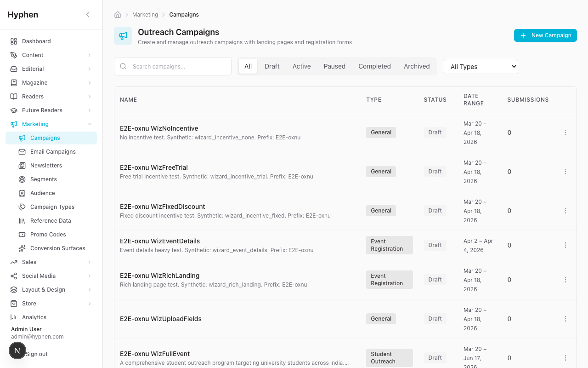588x368 pixels.
Task: Expand the Layout & Design section
Action: point(43,289)
